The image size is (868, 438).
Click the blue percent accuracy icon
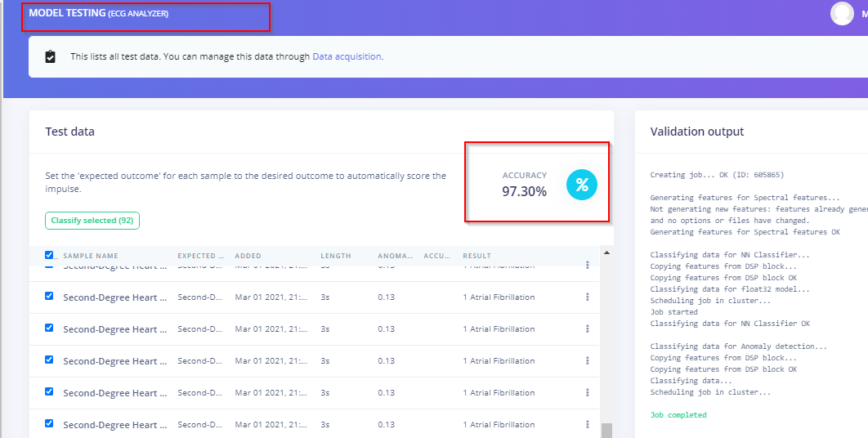point(582,185)
